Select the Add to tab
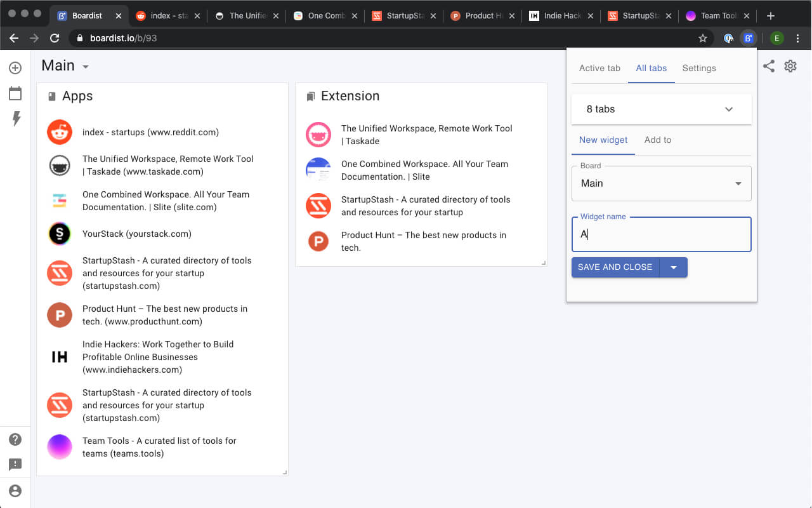 pos(658,140)
